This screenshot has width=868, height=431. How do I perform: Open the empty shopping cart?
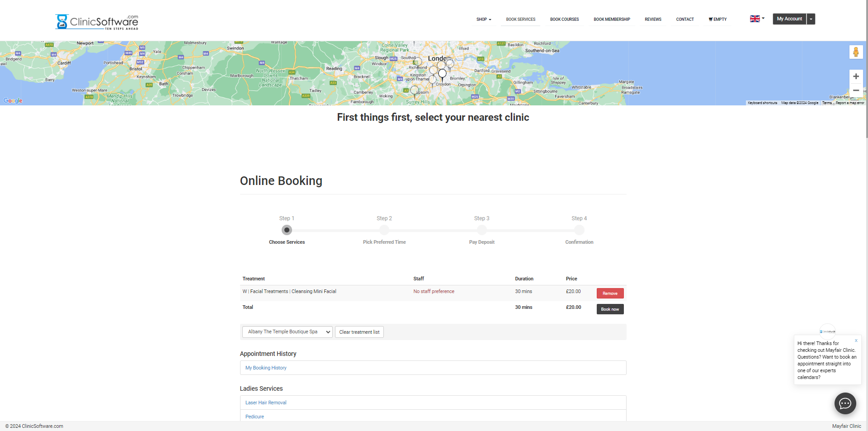point(717,19)
